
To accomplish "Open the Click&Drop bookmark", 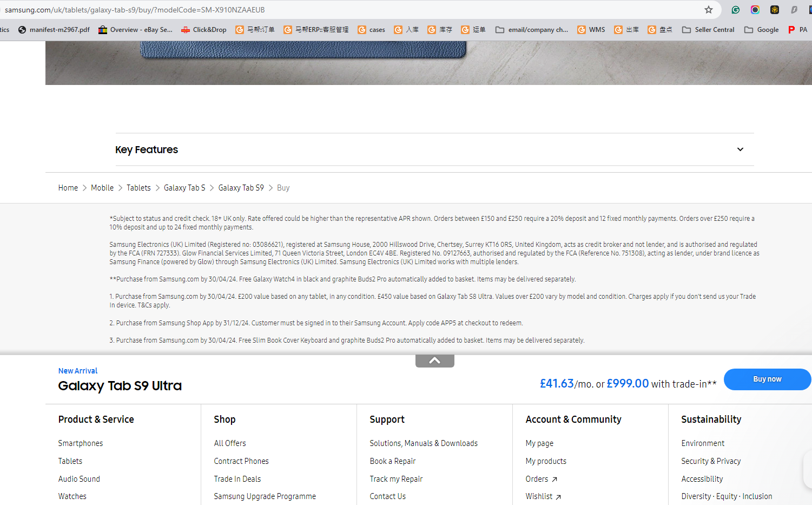I will click(x=204, y=30).
